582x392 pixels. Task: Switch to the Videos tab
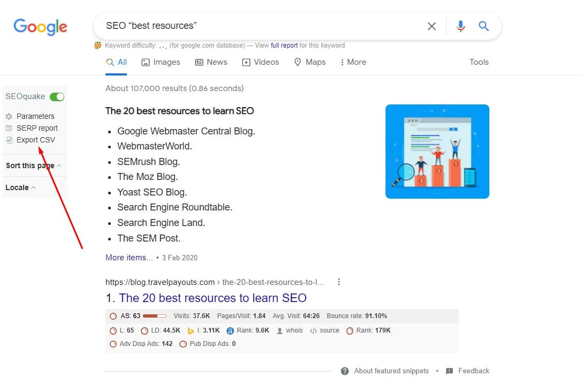tap(261, 62)
